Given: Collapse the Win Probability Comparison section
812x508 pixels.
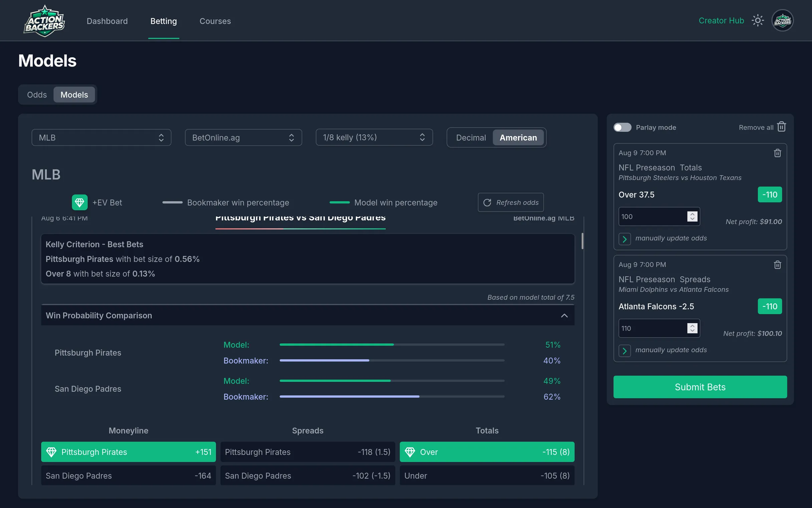Looking at the screenshot, I should (564, 315).
